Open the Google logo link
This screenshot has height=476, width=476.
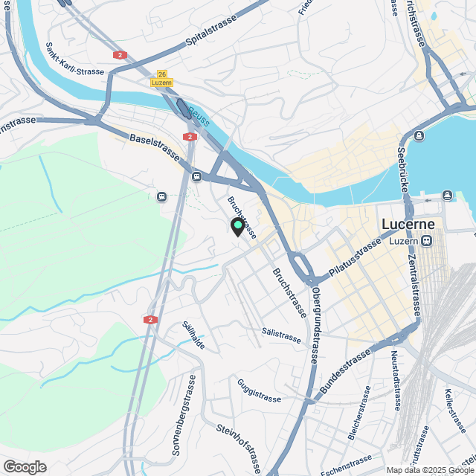coord(25,467)
